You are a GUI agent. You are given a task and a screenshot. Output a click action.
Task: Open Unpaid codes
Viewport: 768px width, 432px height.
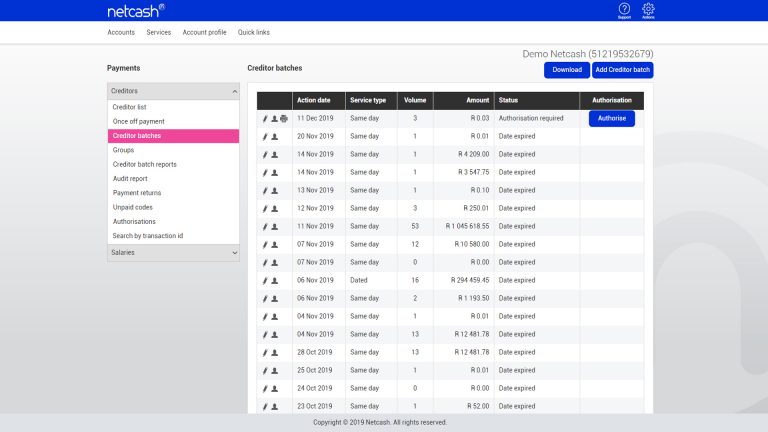click(132, 207)
